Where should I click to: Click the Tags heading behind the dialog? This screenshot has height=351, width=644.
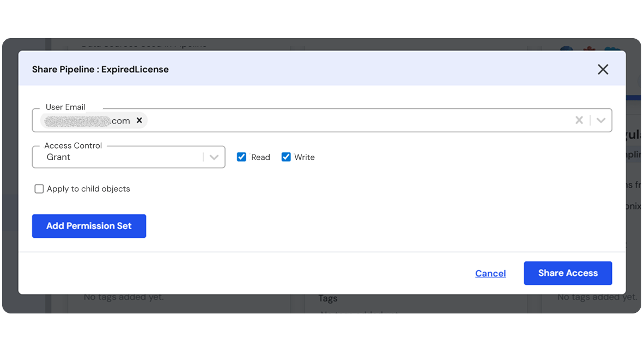click(328, 298)
